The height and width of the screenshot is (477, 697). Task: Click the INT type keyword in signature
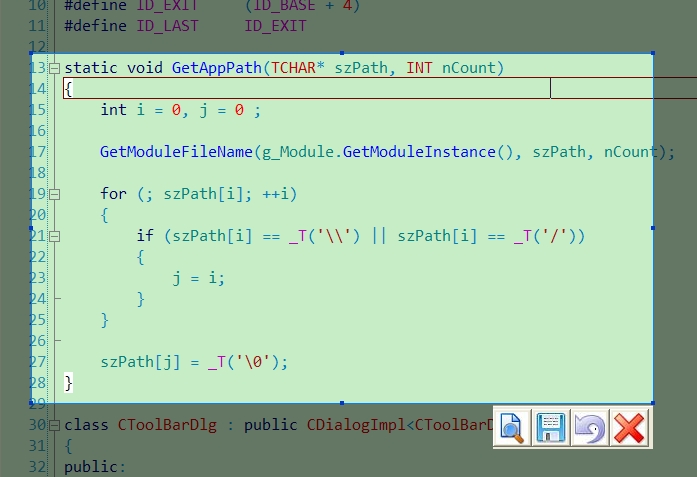coord(419,68)
